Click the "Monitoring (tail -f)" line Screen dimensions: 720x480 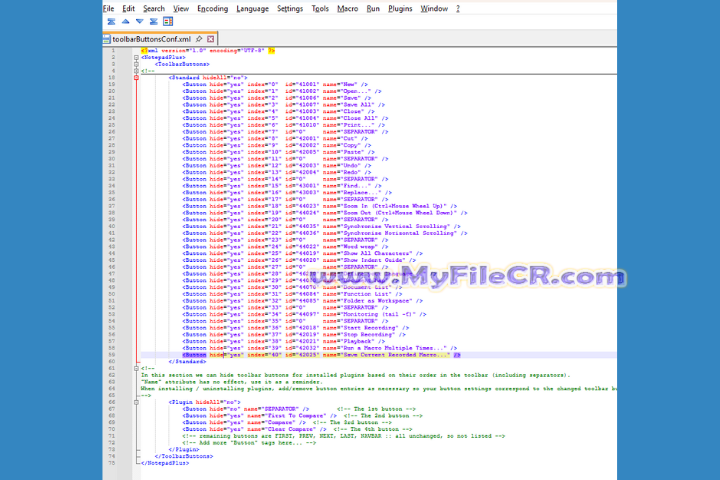point(304,314)
